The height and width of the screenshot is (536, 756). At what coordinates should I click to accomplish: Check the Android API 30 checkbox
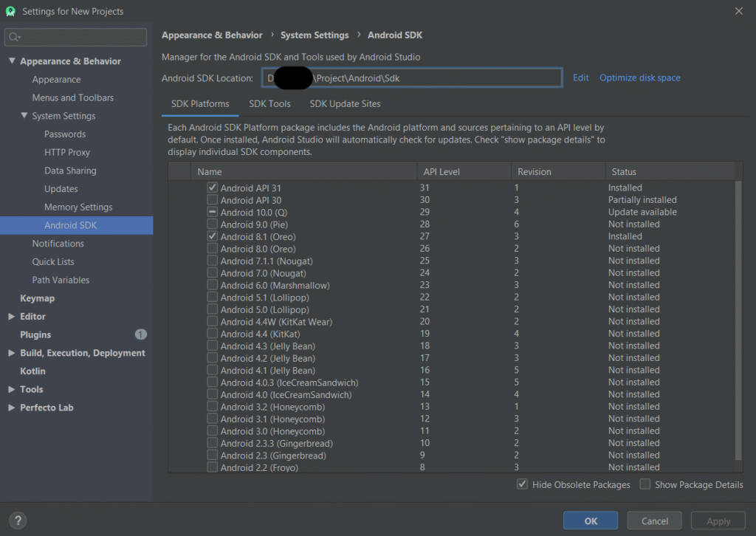(212, 199)
